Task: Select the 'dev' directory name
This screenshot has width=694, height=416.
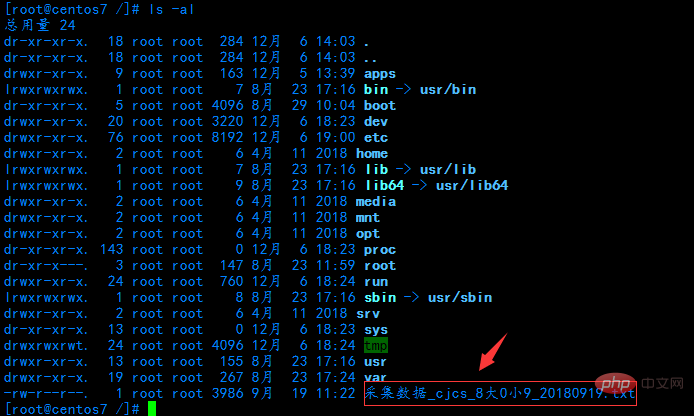Action: (x=376, y=121)
